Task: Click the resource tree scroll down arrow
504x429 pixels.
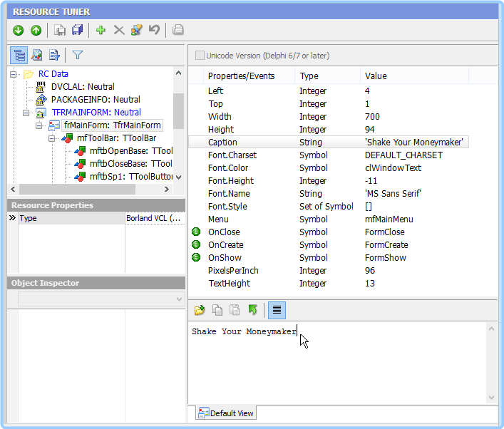Action: pos(179,177)
